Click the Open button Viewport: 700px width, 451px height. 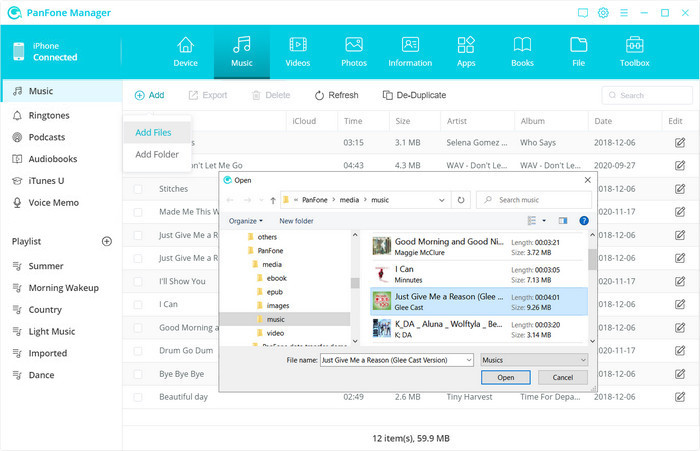[505, 377]
